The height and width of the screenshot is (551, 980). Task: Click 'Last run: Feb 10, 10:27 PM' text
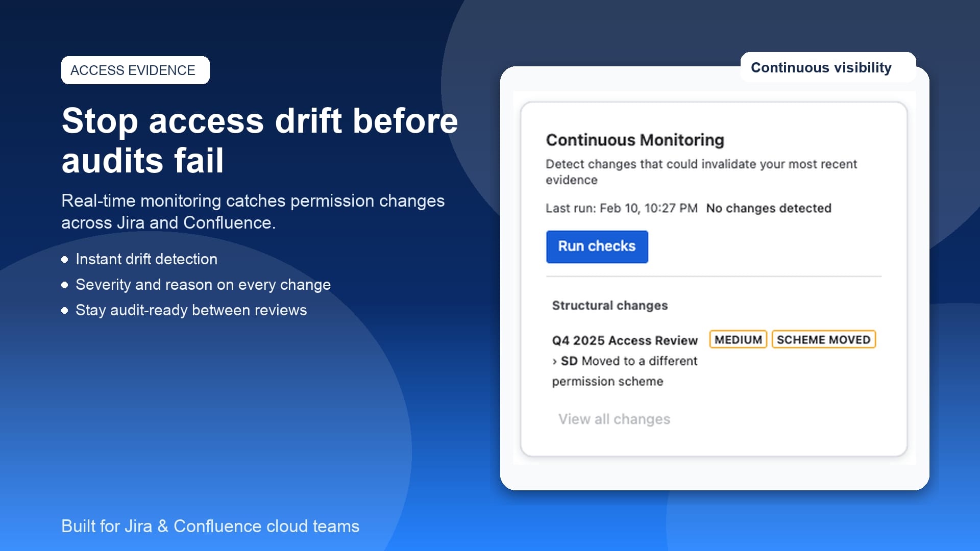(x=621, y=208)
